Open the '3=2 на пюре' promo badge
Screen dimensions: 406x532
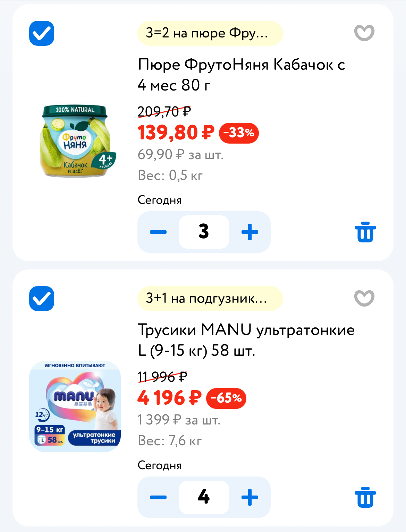[210, 33]
